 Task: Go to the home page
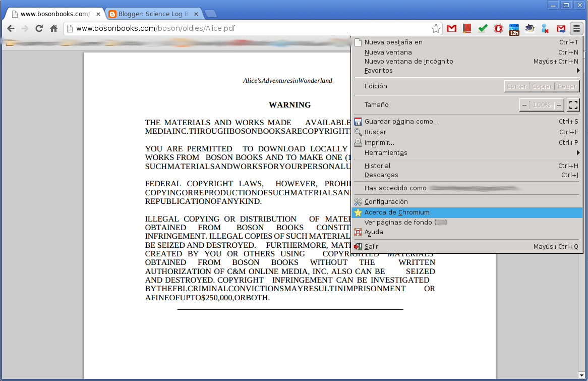click(x=53, y=29)
